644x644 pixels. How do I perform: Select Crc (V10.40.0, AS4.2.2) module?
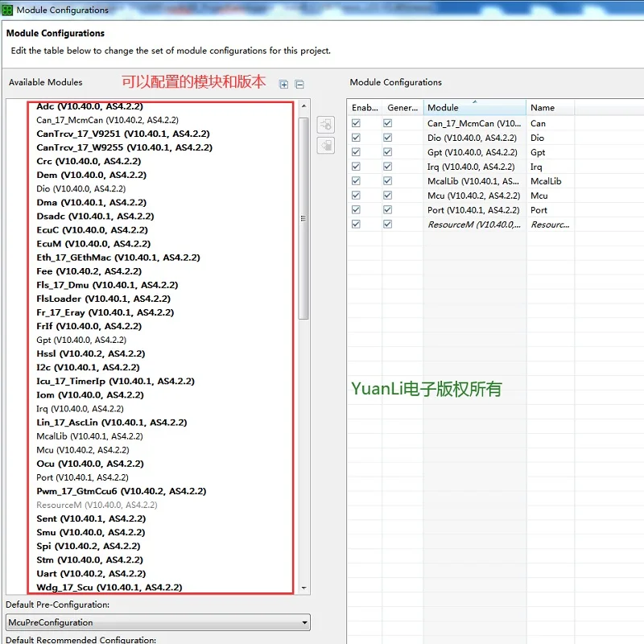pos(89,162)
